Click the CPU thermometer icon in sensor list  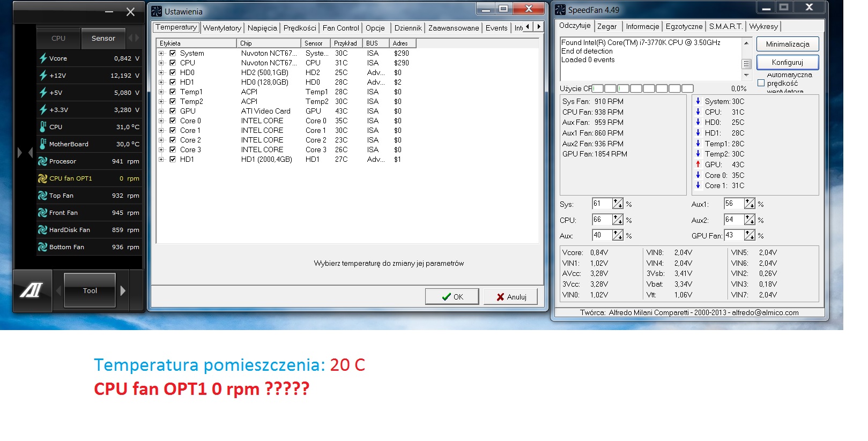pyautogui.click(x=43, y=127)
